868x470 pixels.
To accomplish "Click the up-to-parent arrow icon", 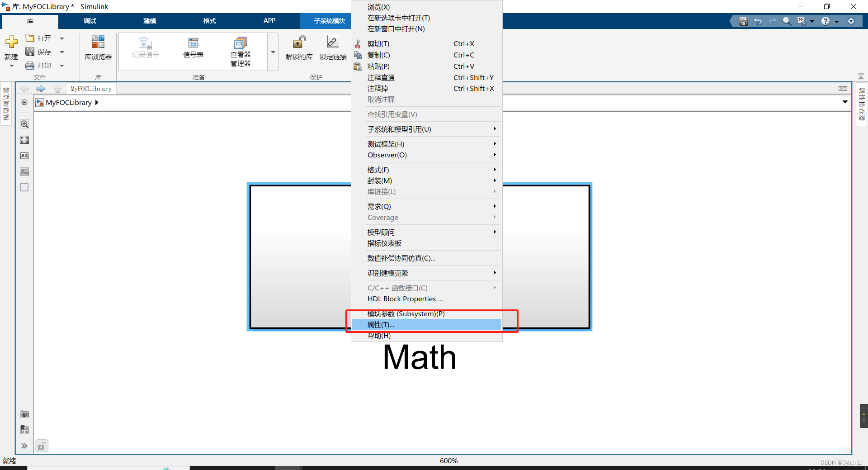I will click(x=57, y=89).
